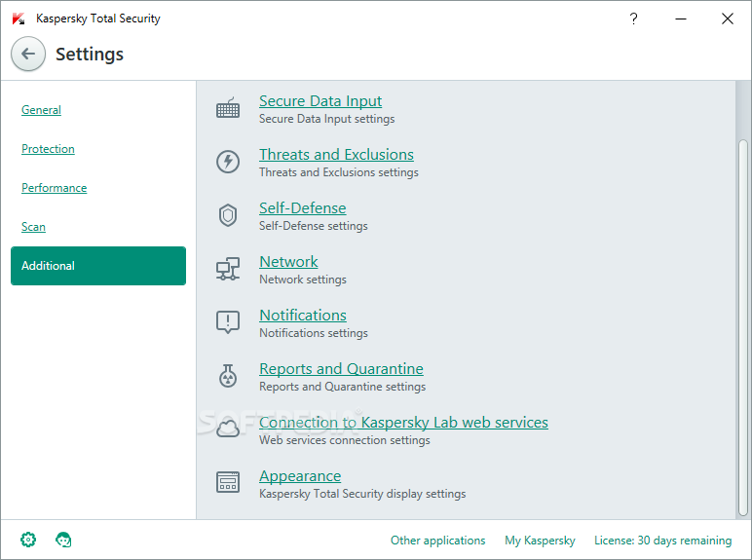
Task: Click the Threats and Exclusions lightning icon
Action: (x=228, y=162)
